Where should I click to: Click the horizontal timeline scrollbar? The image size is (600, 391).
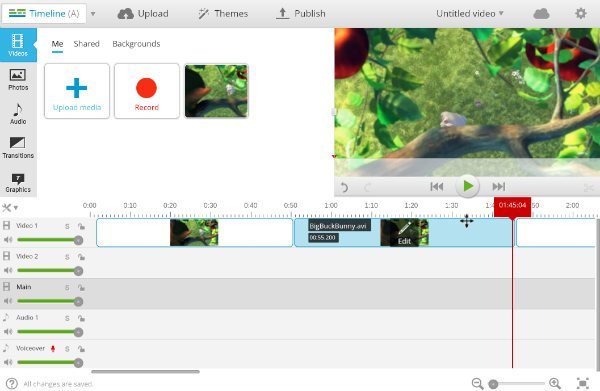pos(145,371)
